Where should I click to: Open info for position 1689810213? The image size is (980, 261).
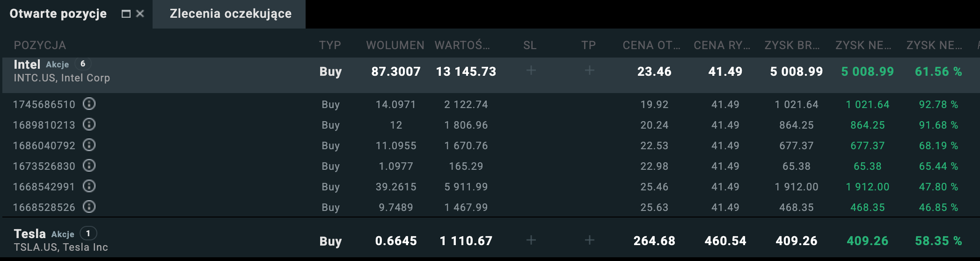(x=89, y=124)
